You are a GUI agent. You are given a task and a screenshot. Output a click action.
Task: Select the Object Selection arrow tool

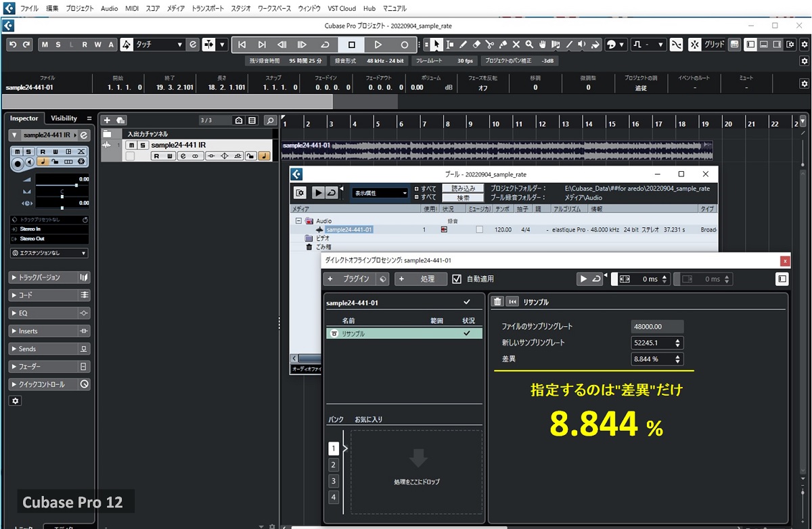[x=436, y=45]
